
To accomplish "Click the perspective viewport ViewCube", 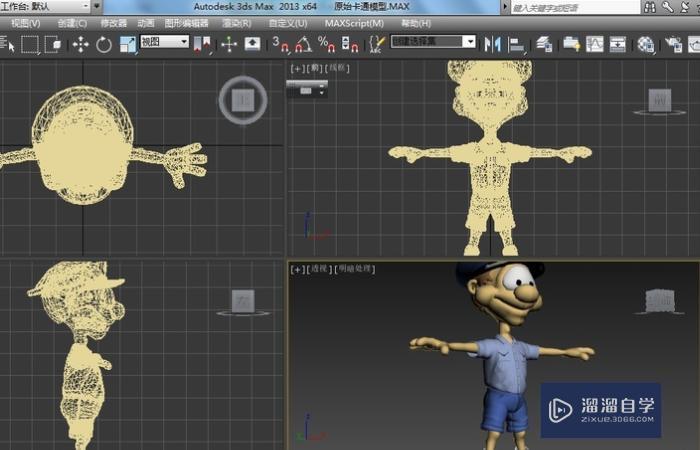I will pos(660,300).
